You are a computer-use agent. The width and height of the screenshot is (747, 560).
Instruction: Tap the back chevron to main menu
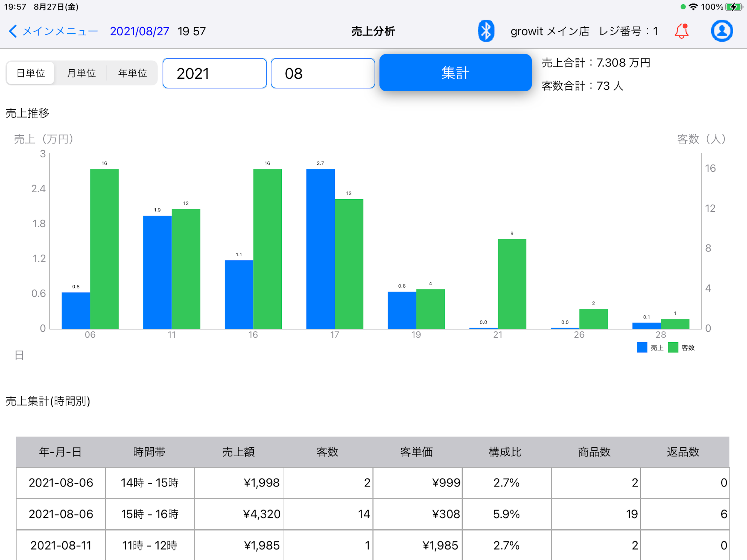[x=13, y=31]
